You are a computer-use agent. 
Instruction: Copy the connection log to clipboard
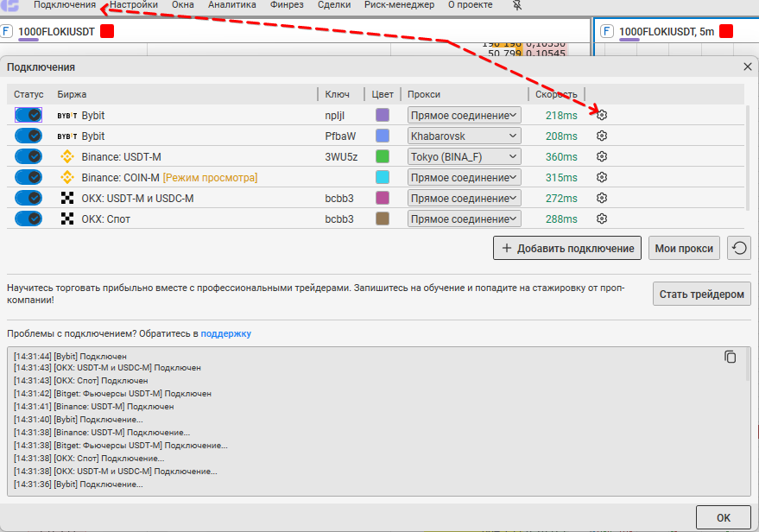(731, 357)
